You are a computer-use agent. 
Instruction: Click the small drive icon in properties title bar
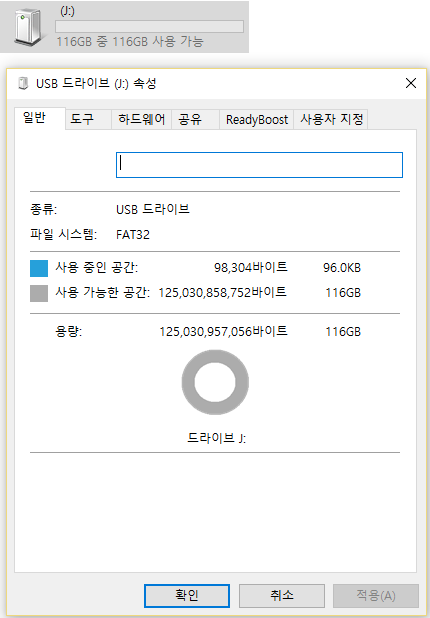[x=23, y=84]
